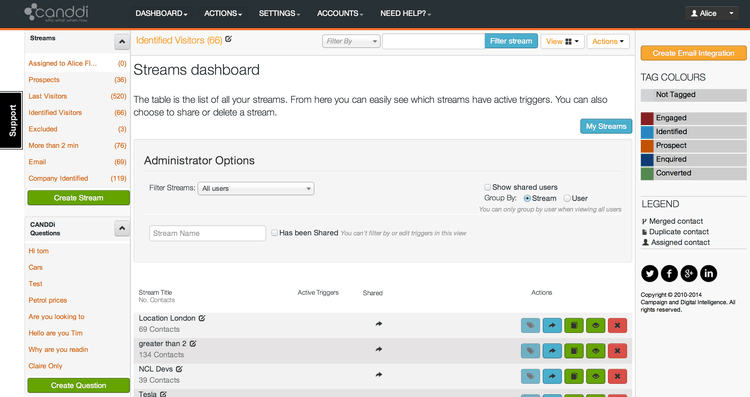Open the Company Identified stream link
The image size is (750, 397).
tap(58, 178)
